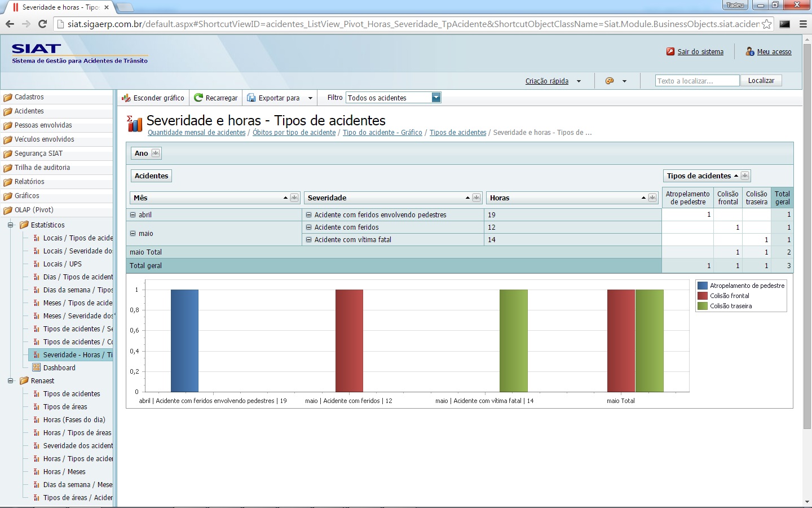The width and height of the screenshot is (812, 508).
Task: Click the Locais / UPS chart icon
Action: click(x=37, y=264)
